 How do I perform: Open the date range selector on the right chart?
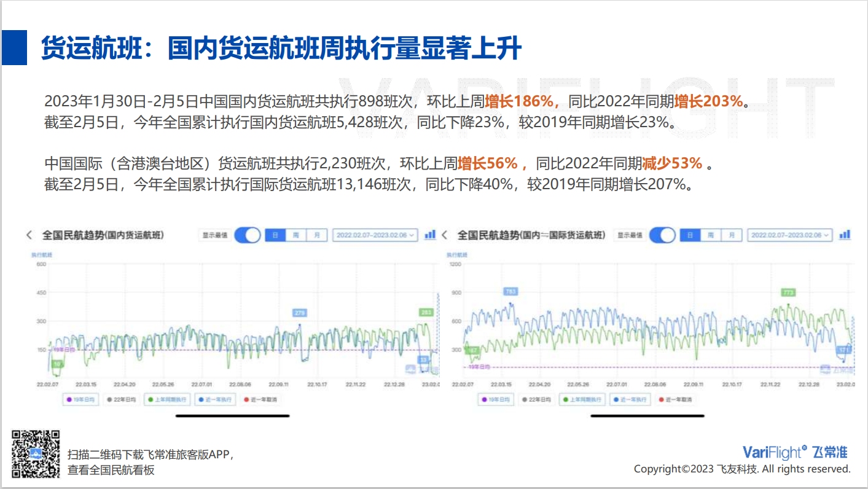point(789,235)
